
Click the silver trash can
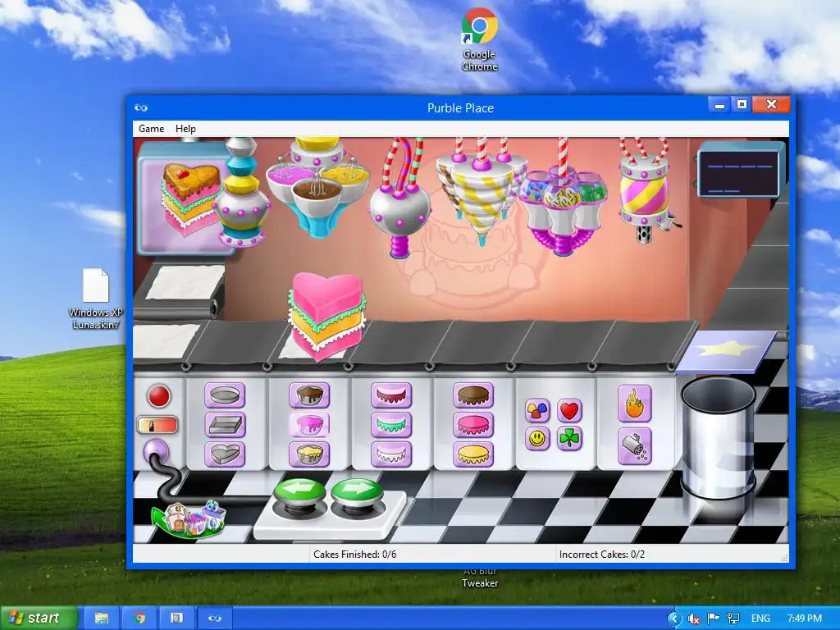(x=718, y=438)
